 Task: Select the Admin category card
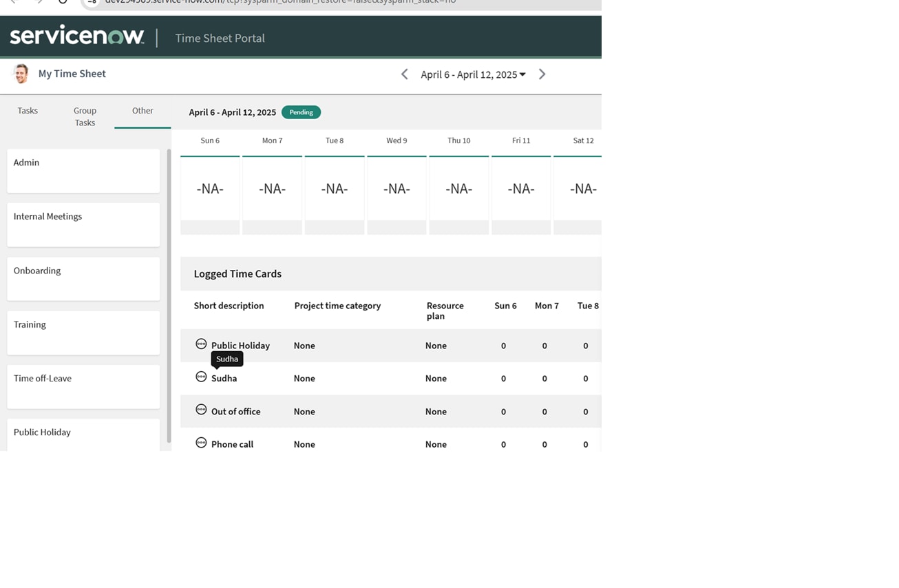83,170
